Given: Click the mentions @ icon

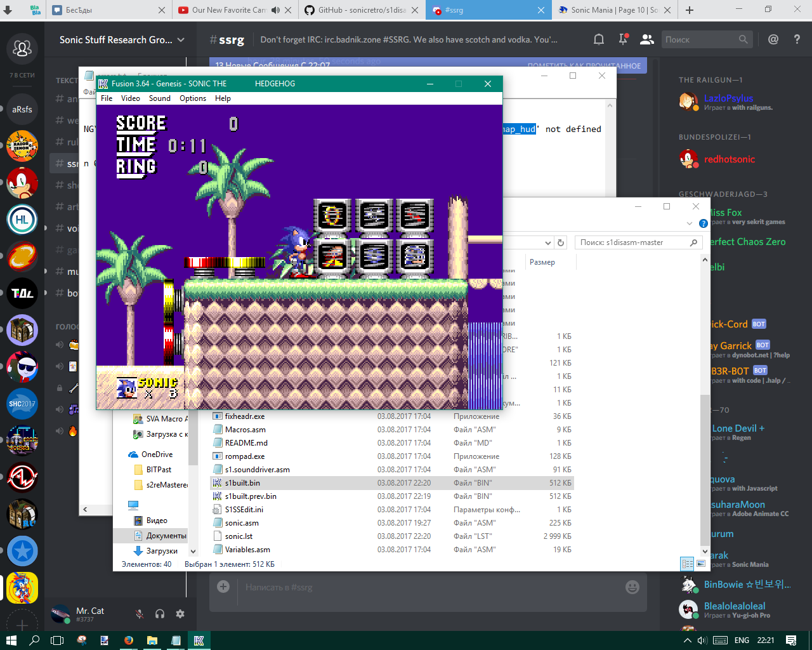Looking at the screenshot, I should pos(773,39).
